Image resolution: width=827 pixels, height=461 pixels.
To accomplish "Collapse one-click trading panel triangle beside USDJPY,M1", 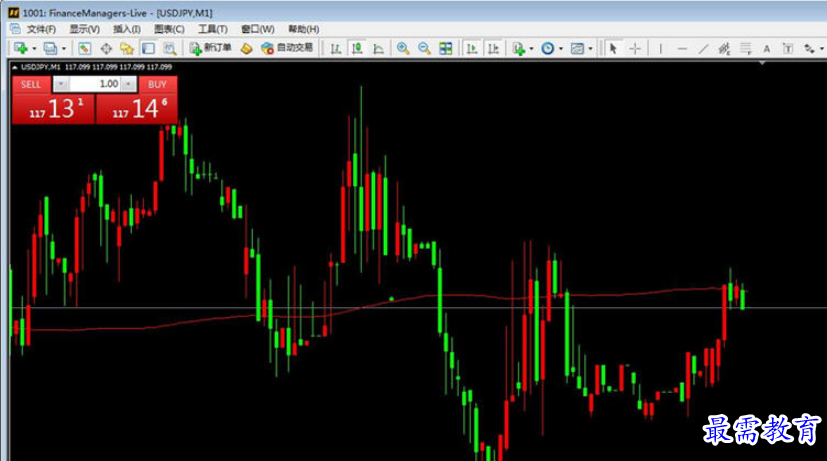I will point(15,67).
